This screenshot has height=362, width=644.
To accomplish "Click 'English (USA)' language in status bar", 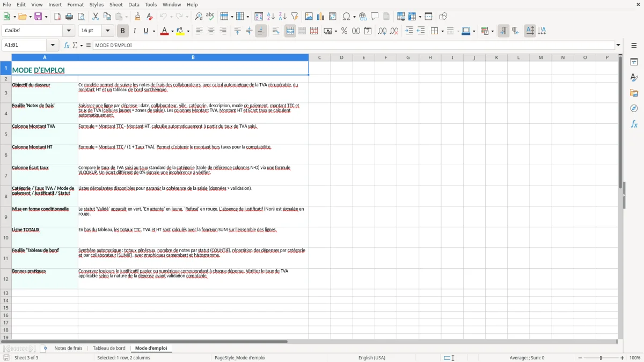I will [x=372, y=358].
